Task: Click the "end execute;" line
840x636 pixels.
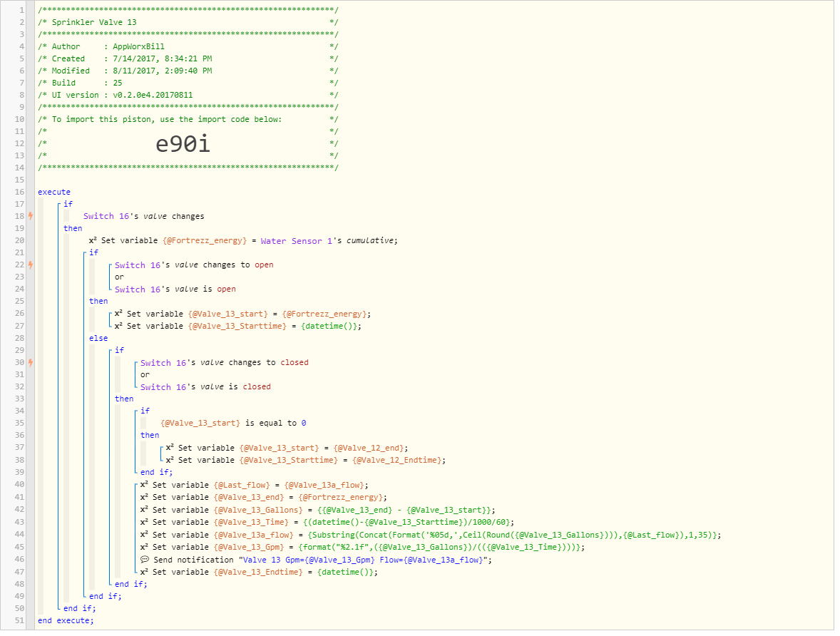Action: (66, 620)
